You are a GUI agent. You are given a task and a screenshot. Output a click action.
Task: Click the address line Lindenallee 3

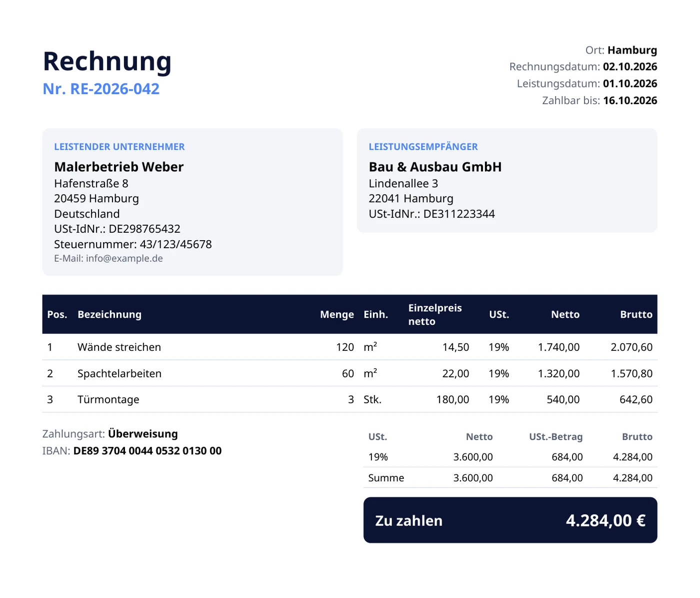(403, 184)
